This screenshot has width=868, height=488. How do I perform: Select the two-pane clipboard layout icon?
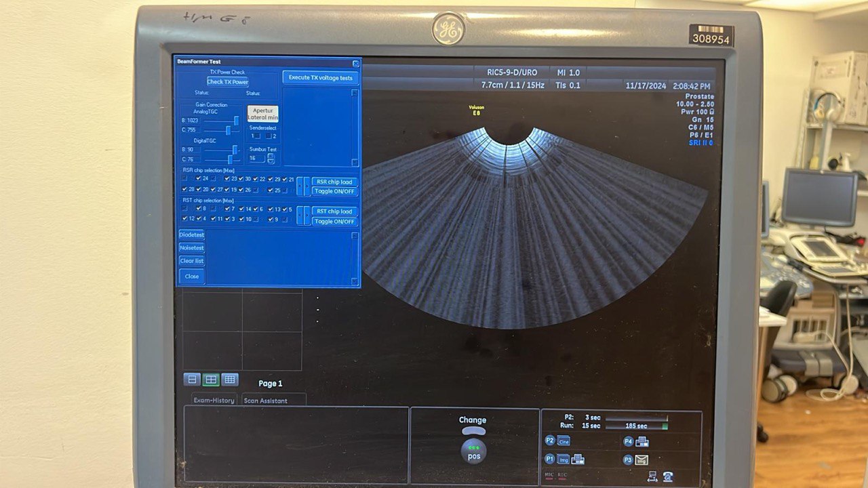[192, 380]
